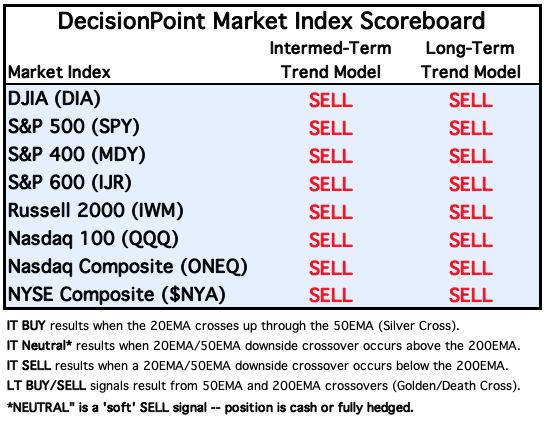Select the S&P 500 (SPY) row label
The width and height of the screenshot is (547, 425).
tap(74, 127)
